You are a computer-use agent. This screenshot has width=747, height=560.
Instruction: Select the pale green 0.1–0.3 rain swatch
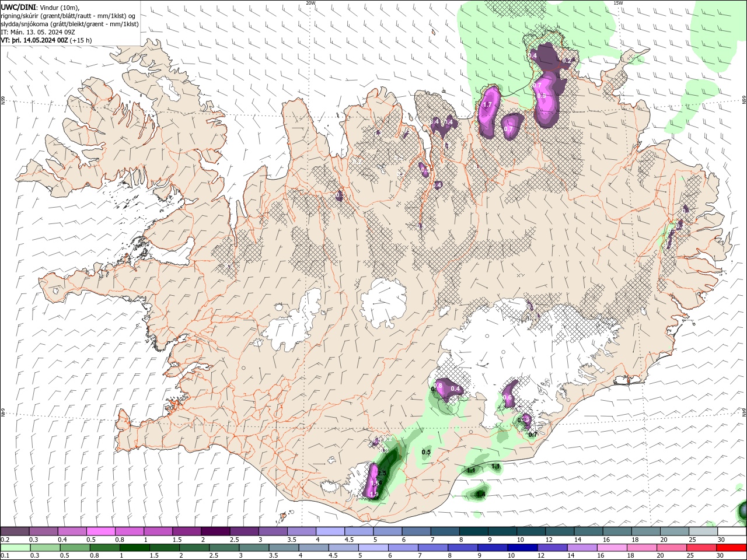[x=16, y=548]
